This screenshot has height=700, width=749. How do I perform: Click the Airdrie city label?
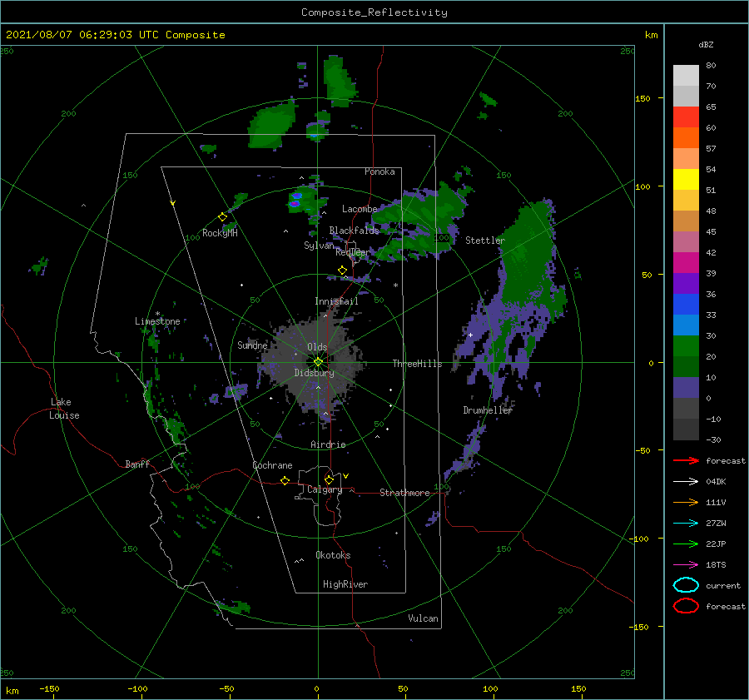point(328,444)
